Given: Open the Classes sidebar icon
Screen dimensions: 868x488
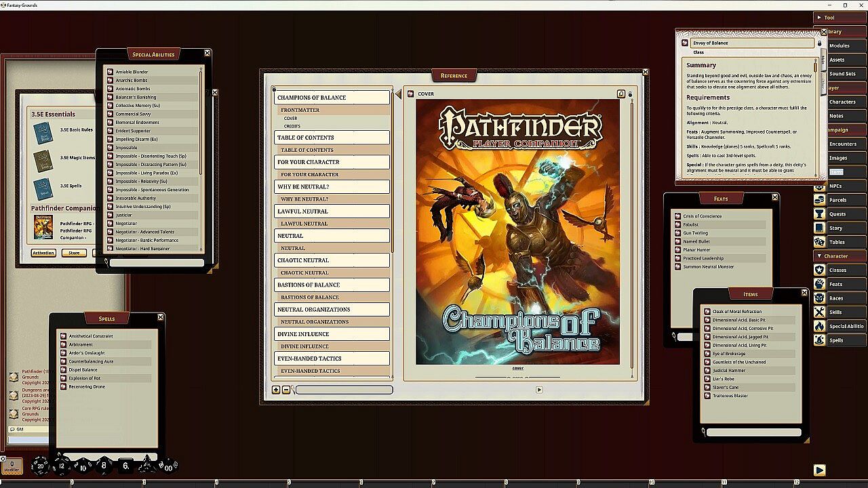Looking at the screenshot, I should 819,270.
